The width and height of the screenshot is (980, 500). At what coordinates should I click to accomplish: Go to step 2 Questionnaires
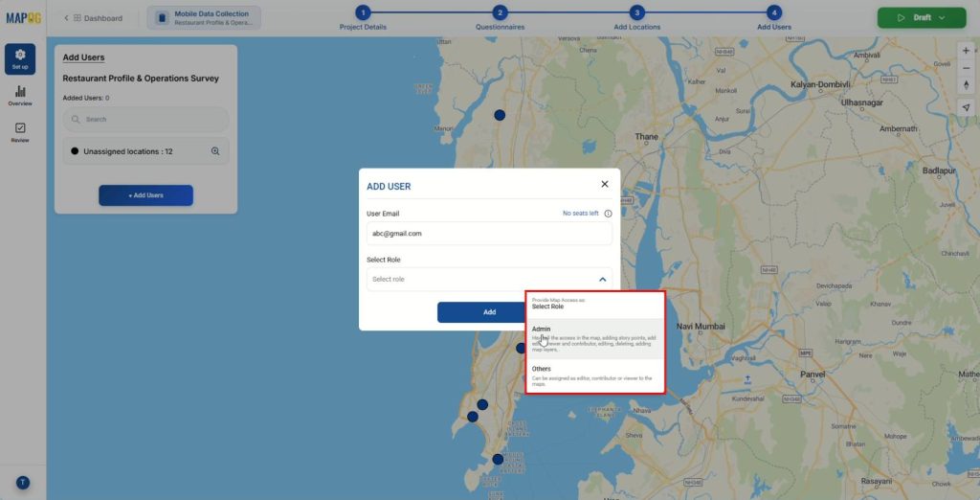pos(500,18)
